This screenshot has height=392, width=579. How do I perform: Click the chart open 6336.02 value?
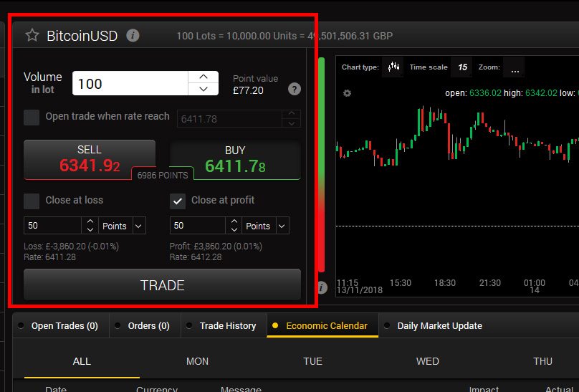pyautogui.click(x=485, y=93)
